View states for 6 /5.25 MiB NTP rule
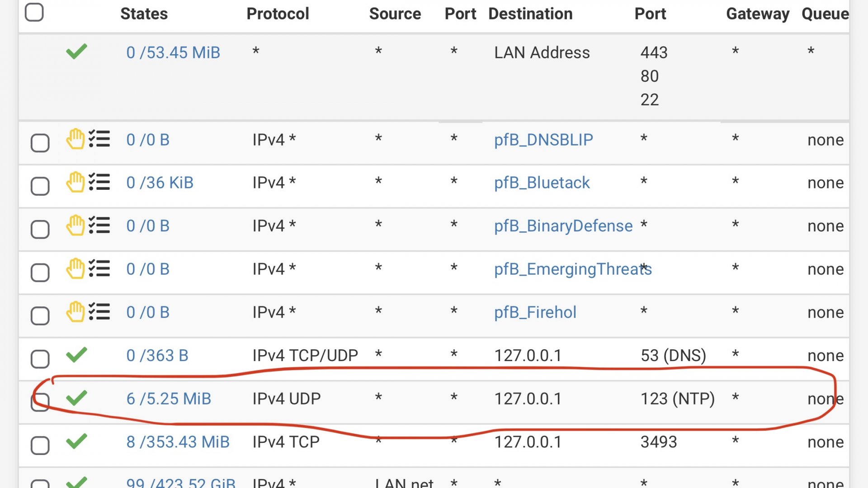The image size is (868, 488). pyautogui.click(x=169, y=399)
